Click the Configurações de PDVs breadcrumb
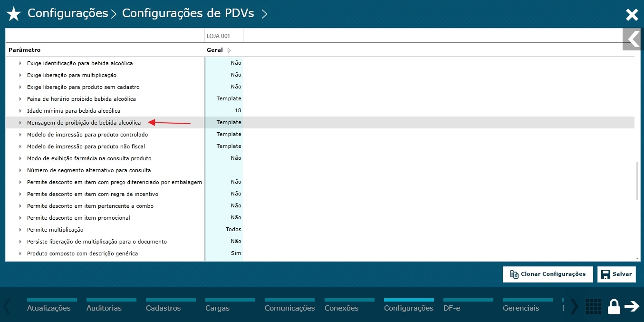Image resolution: width=644 pixels, height=322 pixels. 189,13
